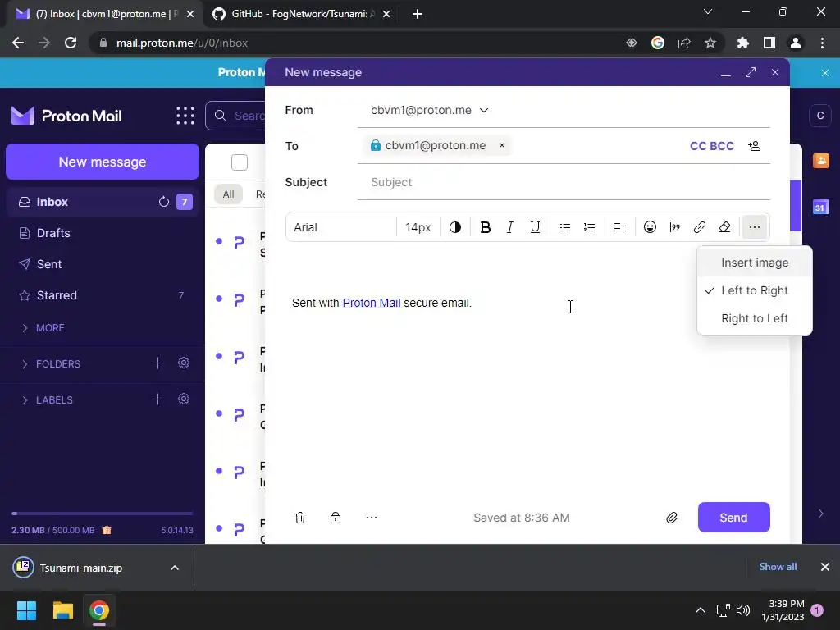The width and height of the screenshot is (840, 630).
Task: Open Contacts side panel icon
Action: tap(820, 160)
